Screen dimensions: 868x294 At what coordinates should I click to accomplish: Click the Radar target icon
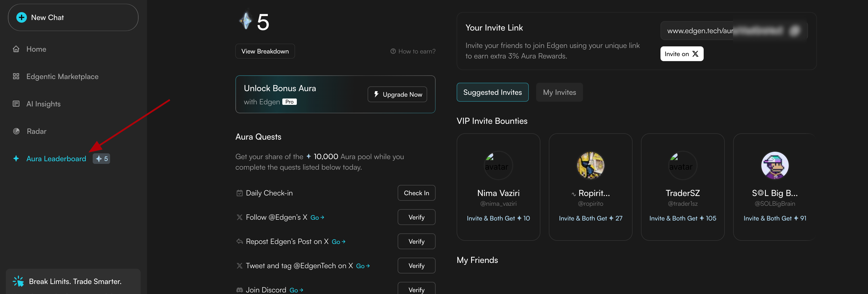pyautogui.click(x=16, y=131)
